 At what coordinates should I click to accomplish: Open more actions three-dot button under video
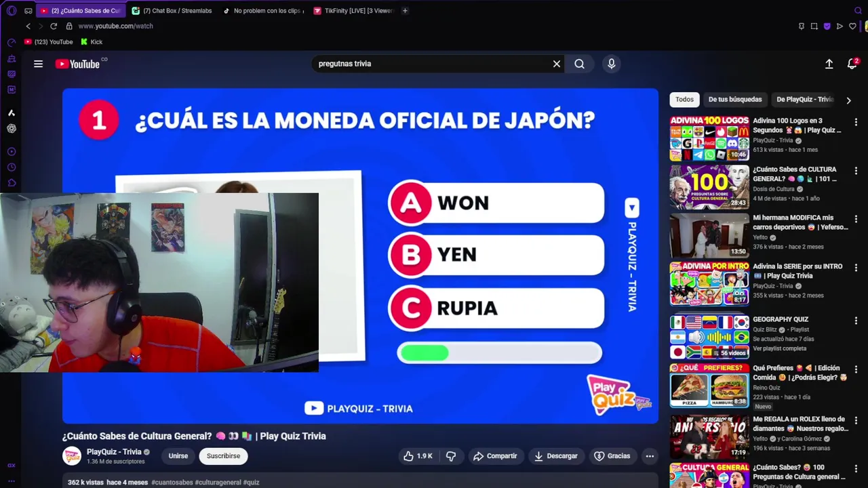pyautogui.click(x=650, y=456)
